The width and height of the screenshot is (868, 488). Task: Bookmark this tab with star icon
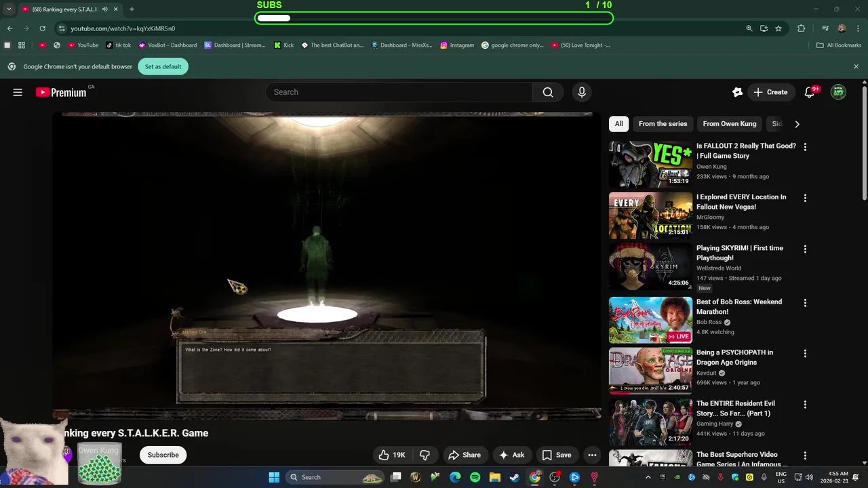click(778, 28)
